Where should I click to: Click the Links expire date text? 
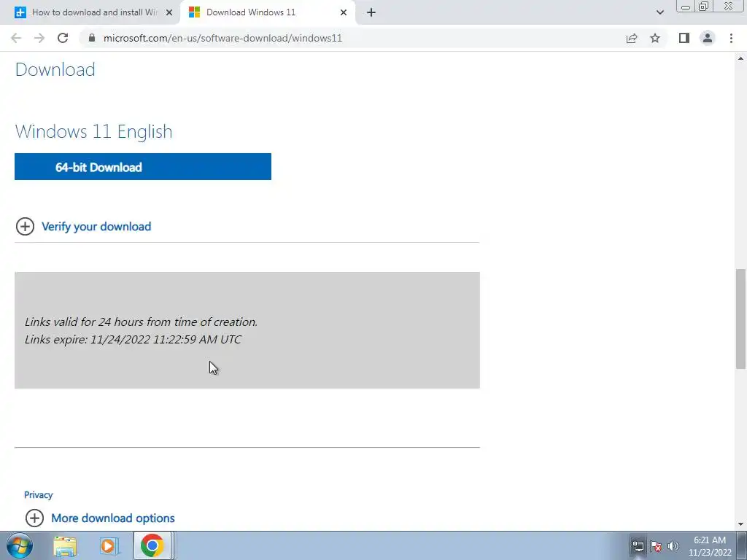133,340
